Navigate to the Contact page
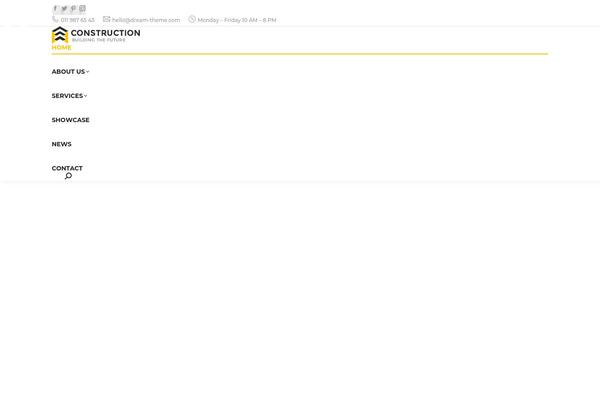600x400 pixels. click(67, 168)
